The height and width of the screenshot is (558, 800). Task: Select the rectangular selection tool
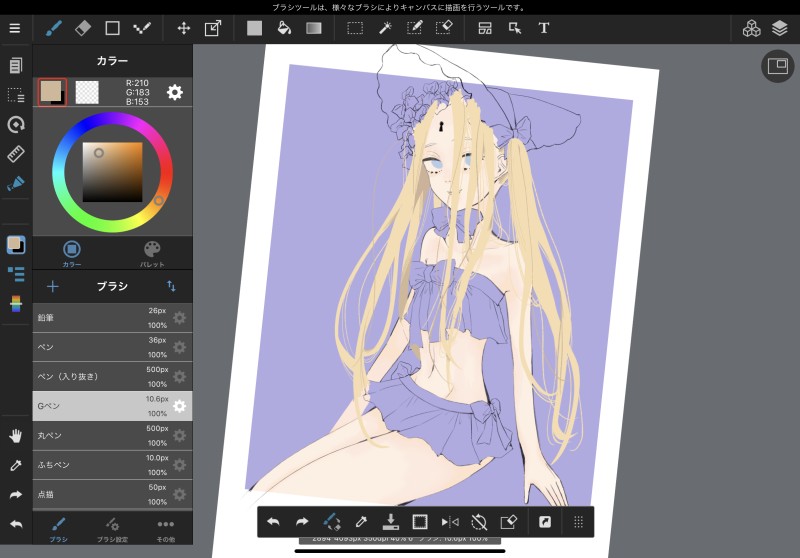point(355,28)
